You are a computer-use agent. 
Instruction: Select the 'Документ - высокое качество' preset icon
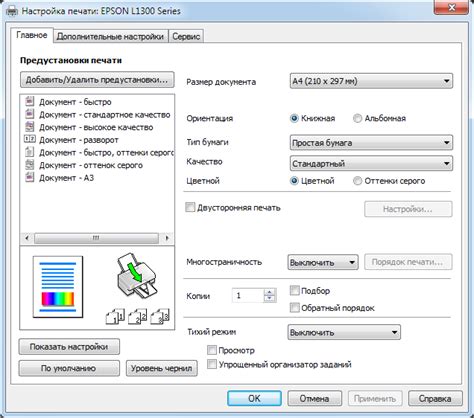pyautogui.click(x=30, y=126)
